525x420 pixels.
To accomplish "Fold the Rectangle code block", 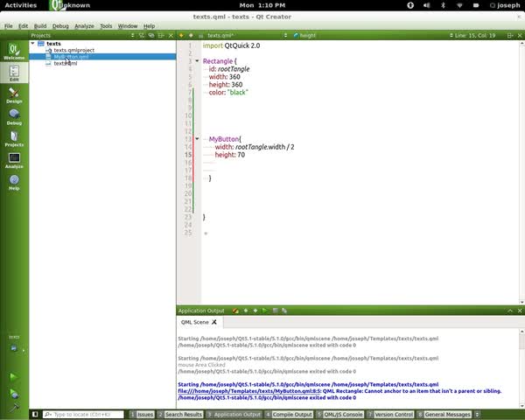I will 198,61.
